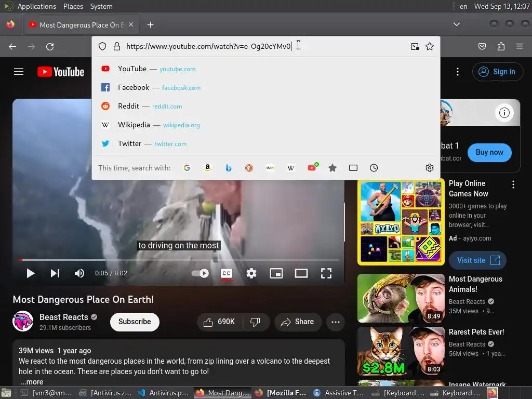Viewport: 532px width, 399px height.
Task: Open YouTube guide hamburger menu
Action: 19,72
